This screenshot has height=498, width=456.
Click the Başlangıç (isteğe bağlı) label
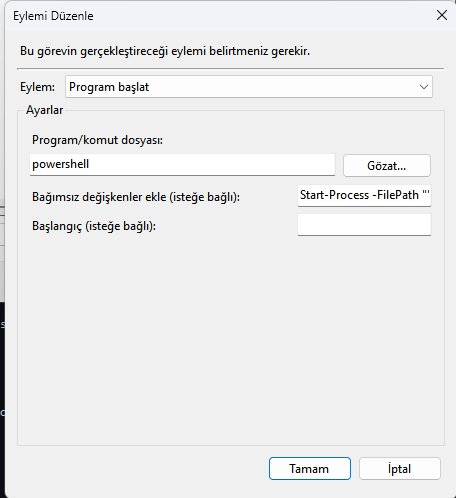click(94, 226)
